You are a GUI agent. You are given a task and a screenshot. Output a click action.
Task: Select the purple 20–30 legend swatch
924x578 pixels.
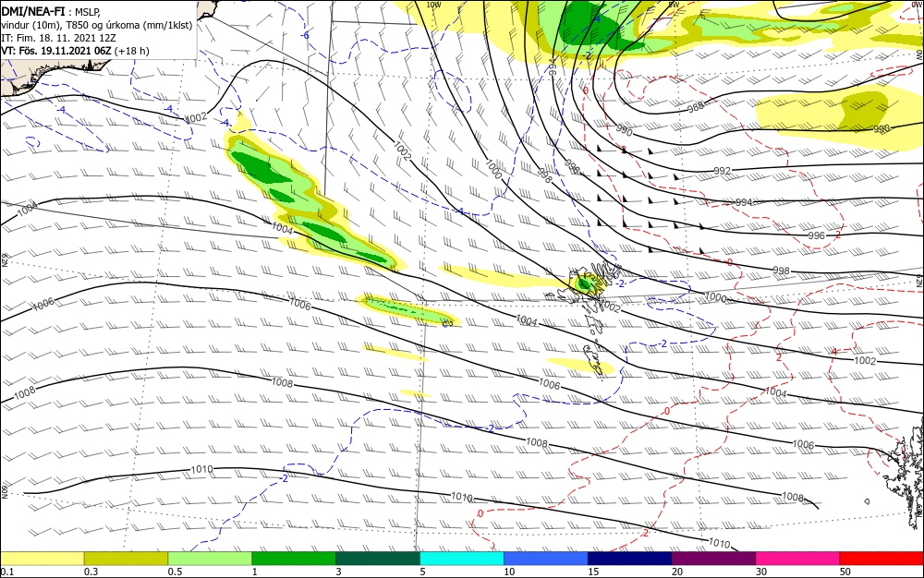[x=713, y=559]
